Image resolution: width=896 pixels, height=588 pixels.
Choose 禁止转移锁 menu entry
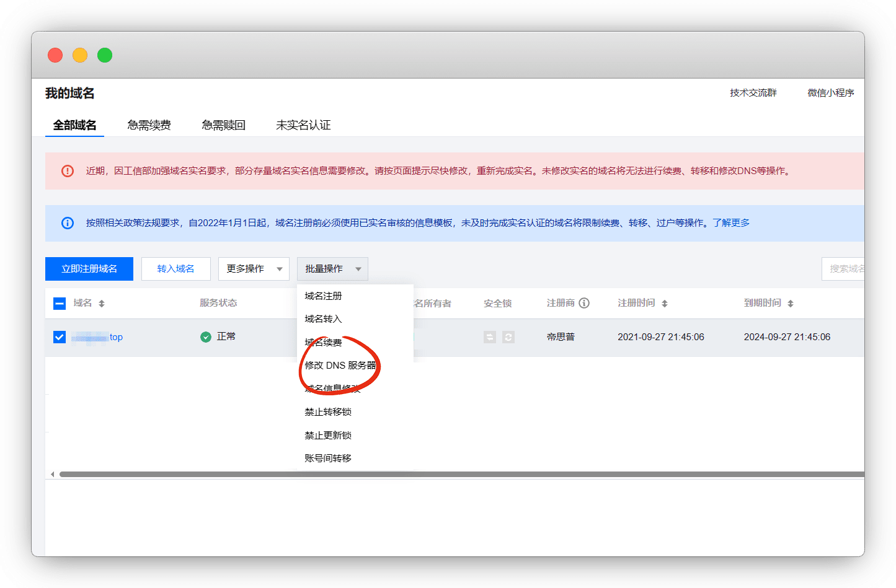[328, 412]
